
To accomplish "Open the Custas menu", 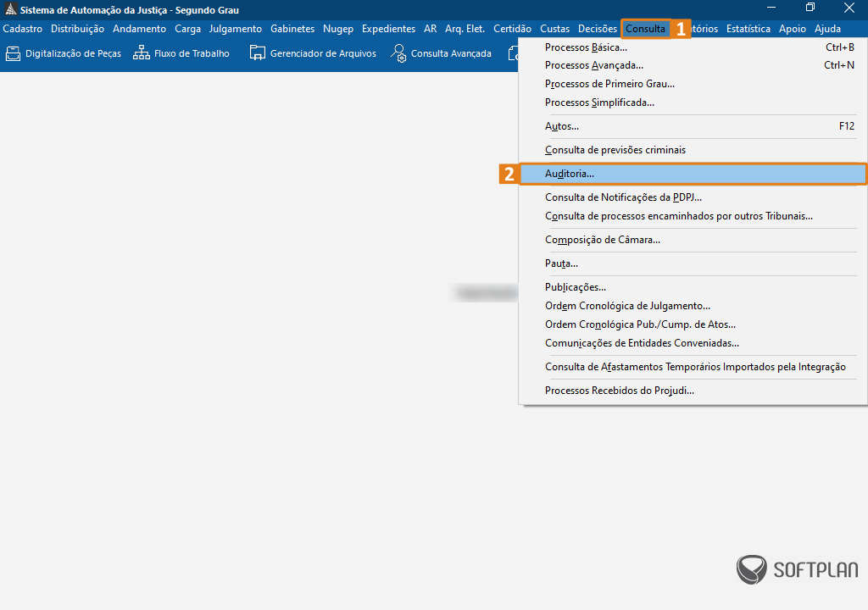I will (554, 29).
